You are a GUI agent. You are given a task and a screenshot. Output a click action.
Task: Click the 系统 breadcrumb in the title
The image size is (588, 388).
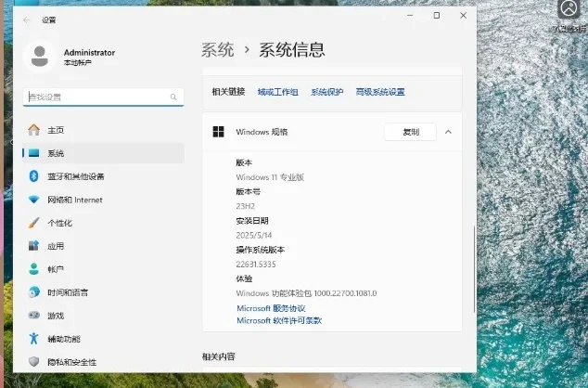[x=218, y=50]
